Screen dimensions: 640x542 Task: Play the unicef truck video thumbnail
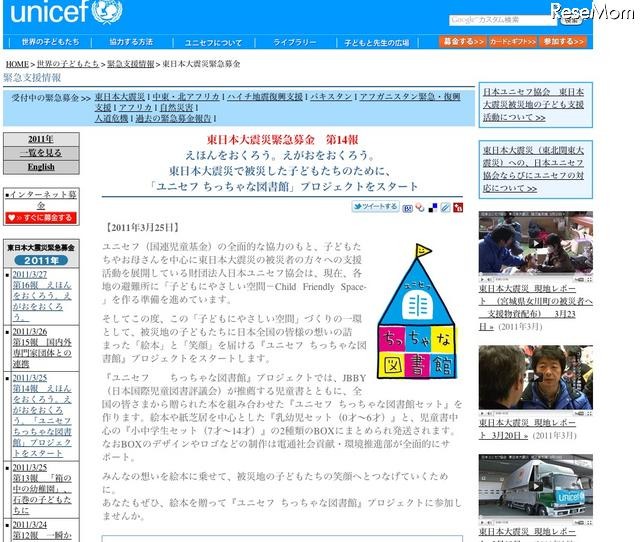(x=536, y=489)
